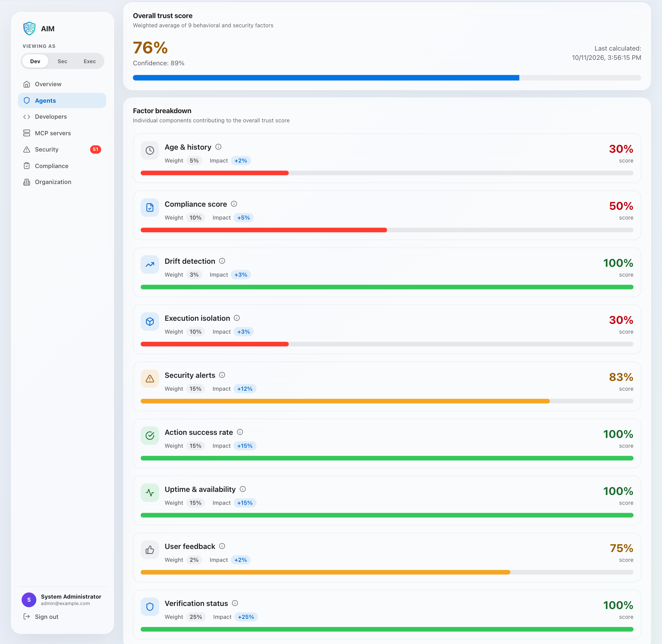The image size is (662, 644).
Task: Click the Security alerts orange progress bar
Action: click(387, 401)
